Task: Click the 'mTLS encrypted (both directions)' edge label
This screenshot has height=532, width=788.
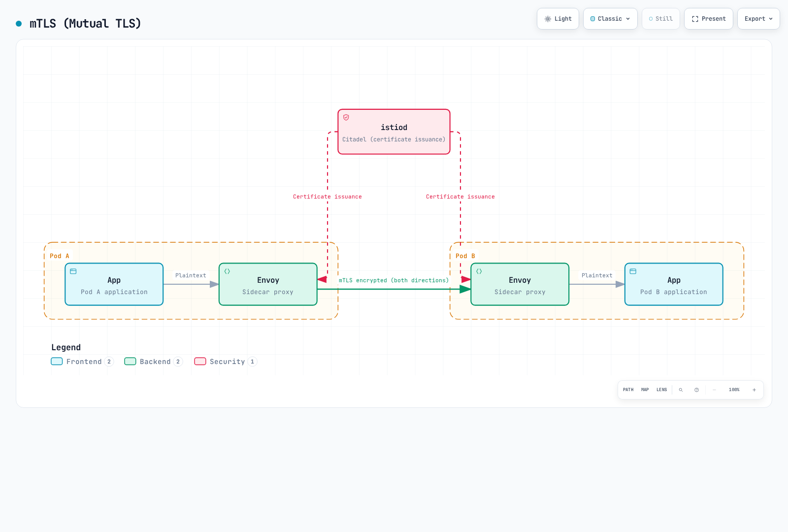Action: [394, 280]
